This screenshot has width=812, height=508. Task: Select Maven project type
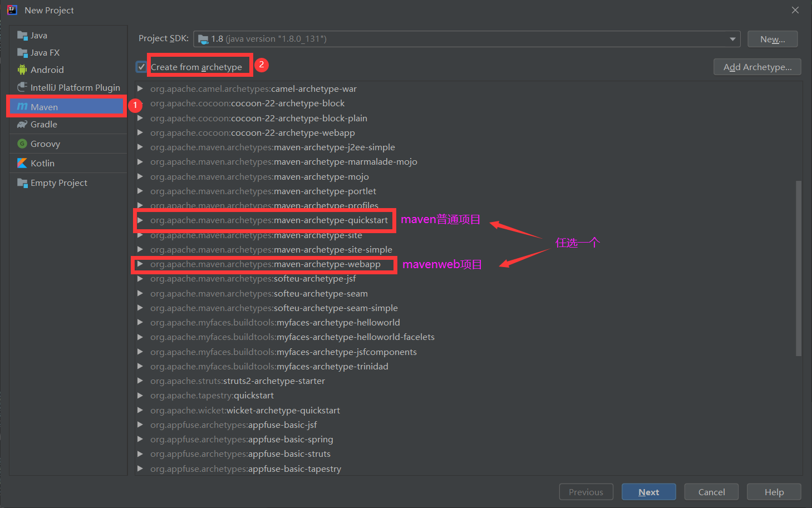pos(68,107)
